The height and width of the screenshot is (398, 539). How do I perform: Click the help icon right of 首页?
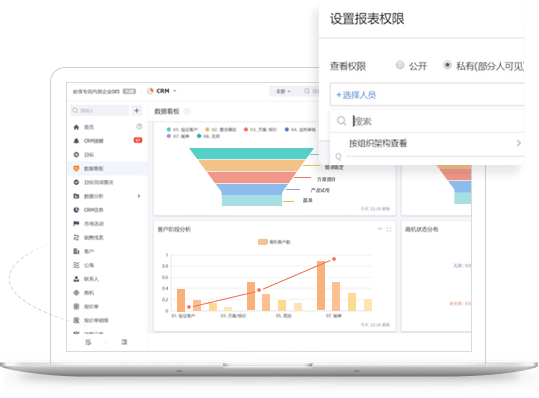point(139,126)
